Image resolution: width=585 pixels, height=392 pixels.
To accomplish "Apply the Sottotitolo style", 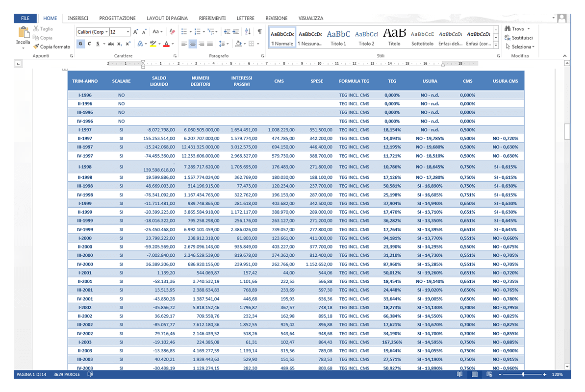I will click(422, 37).
